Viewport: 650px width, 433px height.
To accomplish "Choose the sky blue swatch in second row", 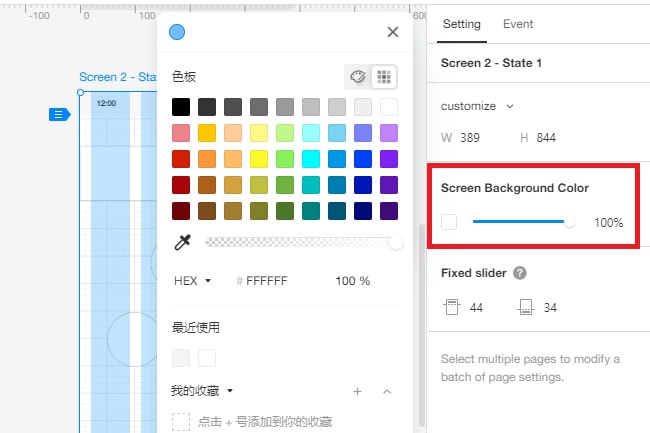I will click(x=337, y=133).
